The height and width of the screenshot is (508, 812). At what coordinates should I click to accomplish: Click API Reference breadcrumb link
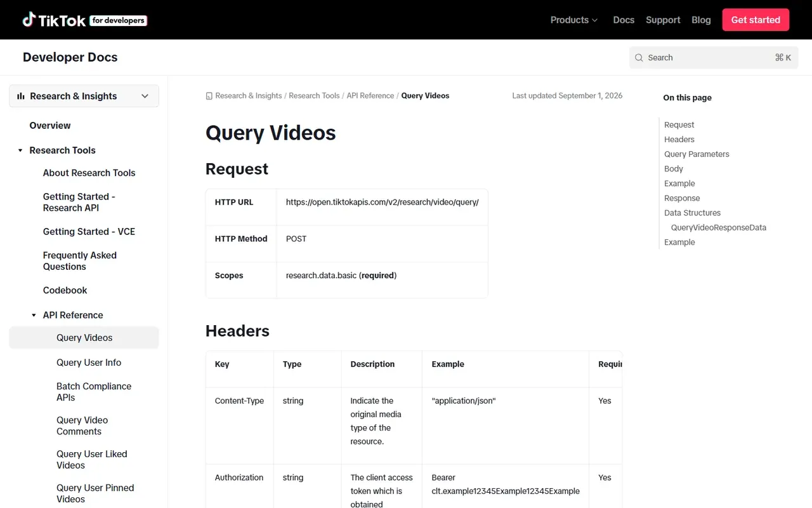click(370, 96)
